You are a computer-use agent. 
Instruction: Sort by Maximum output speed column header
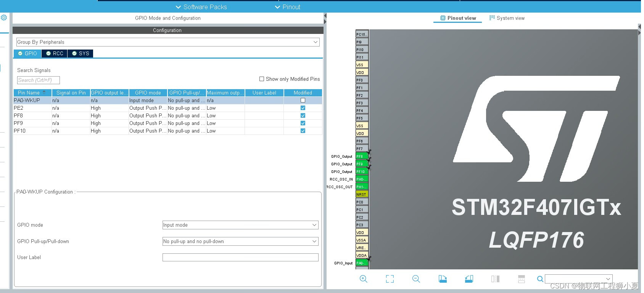[x=225, y=93]
